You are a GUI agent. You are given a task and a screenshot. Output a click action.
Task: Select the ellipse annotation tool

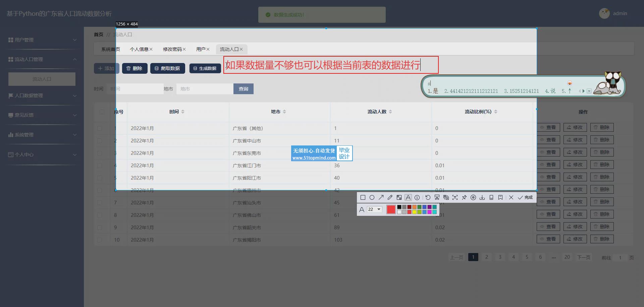[372, 197]
